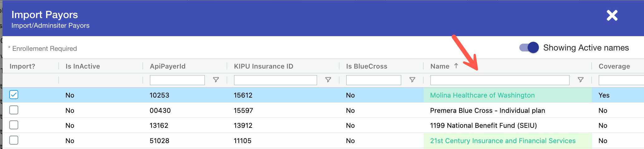The width and height of the screenshot is (644, 149).
Task: Check import box for 21st Century Insurance
Action: pyautogui.click(x=14, y=140)
